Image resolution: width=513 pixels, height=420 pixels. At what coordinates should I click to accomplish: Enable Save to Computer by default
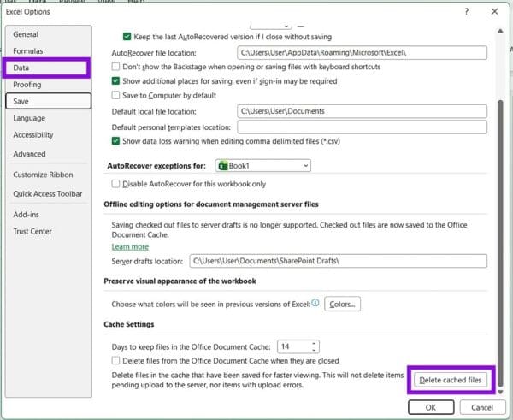coord(115,95)
